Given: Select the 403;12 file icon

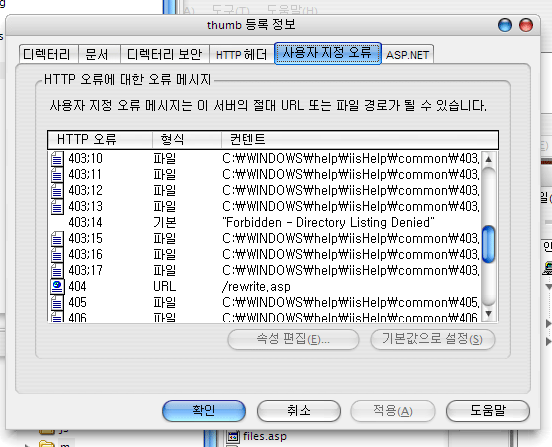Looking at the screenshot, I should click(x=57, y=190).
